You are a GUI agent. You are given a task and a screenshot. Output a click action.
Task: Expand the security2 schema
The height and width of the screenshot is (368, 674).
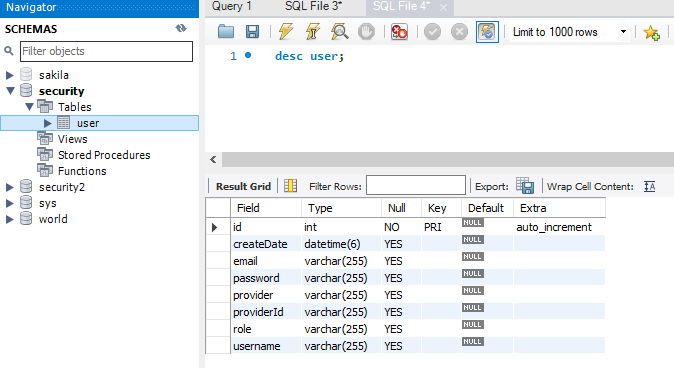point(9,187)
